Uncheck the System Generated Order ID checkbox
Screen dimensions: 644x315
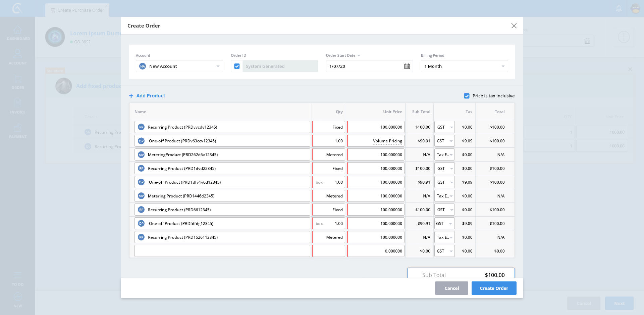pos(237,66)
